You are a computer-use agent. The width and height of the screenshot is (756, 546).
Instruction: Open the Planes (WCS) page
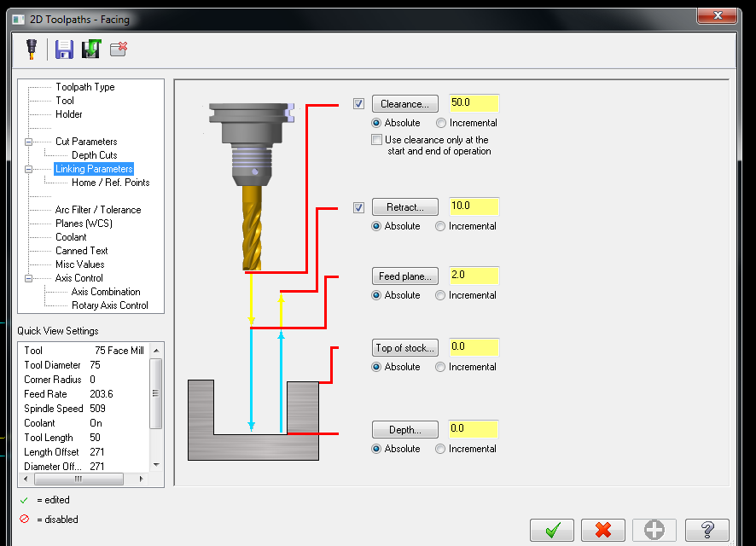coord(84,224)
